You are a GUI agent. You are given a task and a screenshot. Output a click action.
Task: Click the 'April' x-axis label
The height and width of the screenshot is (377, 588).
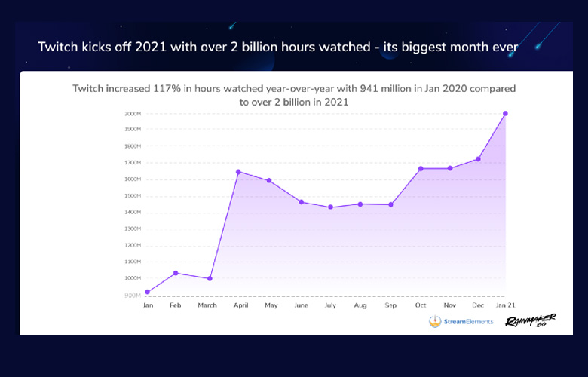click(x=240, y=305)
